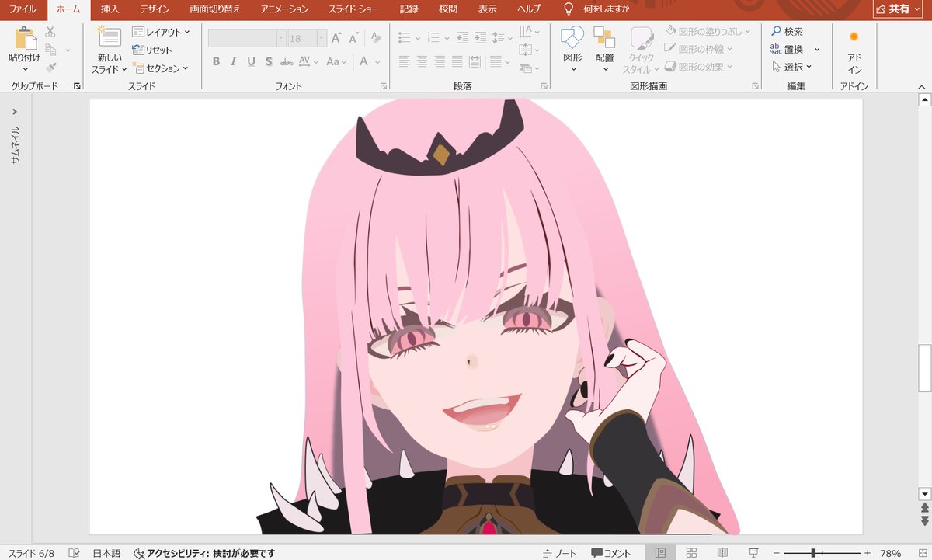Screen dimensions: 932x560
Task: Open the Section (セクション) dropdown
Action: point(161,68)
